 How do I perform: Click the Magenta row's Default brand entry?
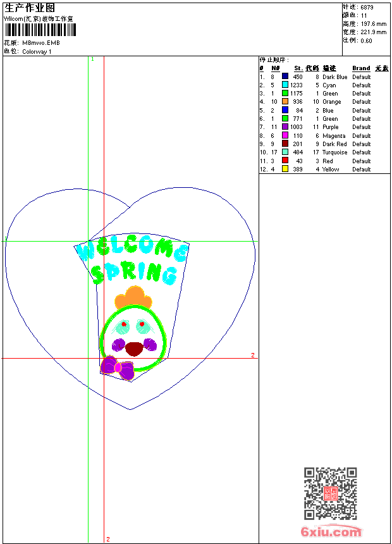point(362,135)
